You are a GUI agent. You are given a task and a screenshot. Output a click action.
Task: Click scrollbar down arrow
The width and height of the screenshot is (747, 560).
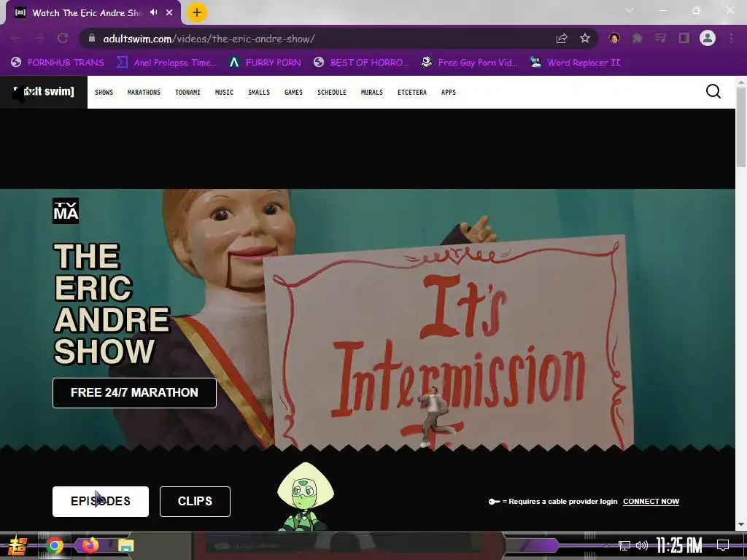pyautogui.click(x=741, y=524)
